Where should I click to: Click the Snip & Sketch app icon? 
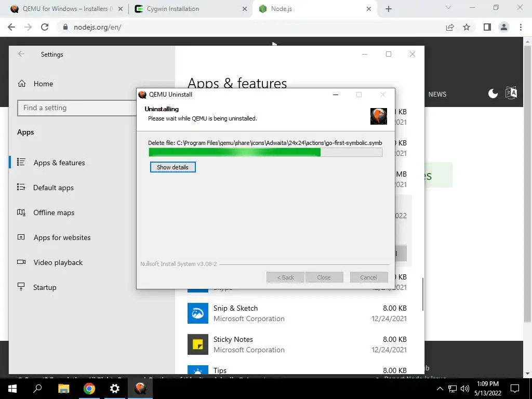[x=198, y=313]
